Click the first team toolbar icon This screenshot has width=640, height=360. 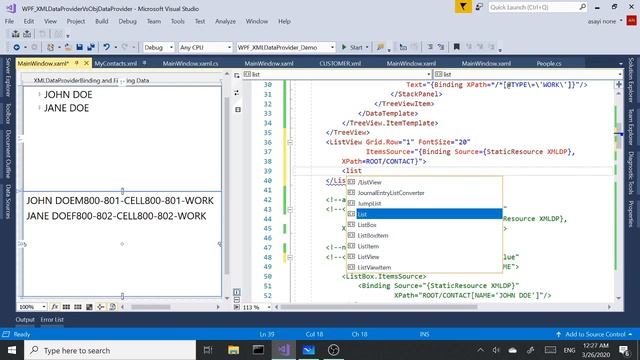tap(16, 34)
